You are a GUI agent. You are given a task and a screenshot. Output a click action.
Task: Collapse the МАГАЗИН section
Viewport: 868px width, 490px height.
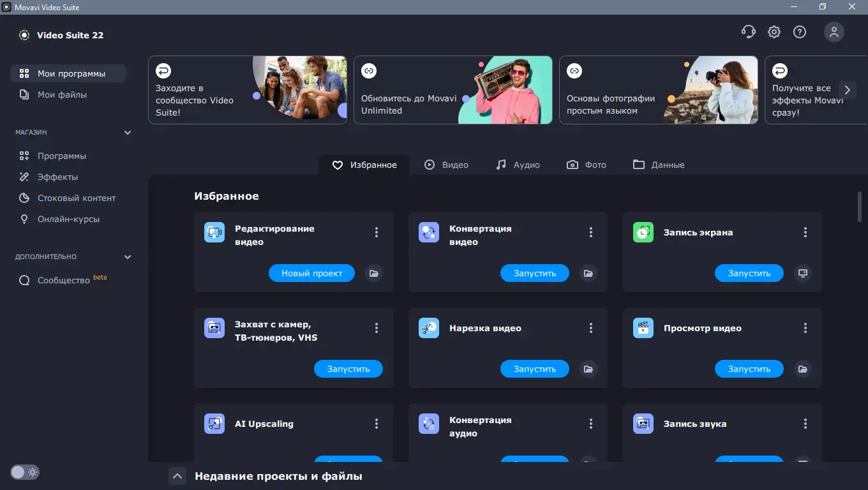[127, 132]
